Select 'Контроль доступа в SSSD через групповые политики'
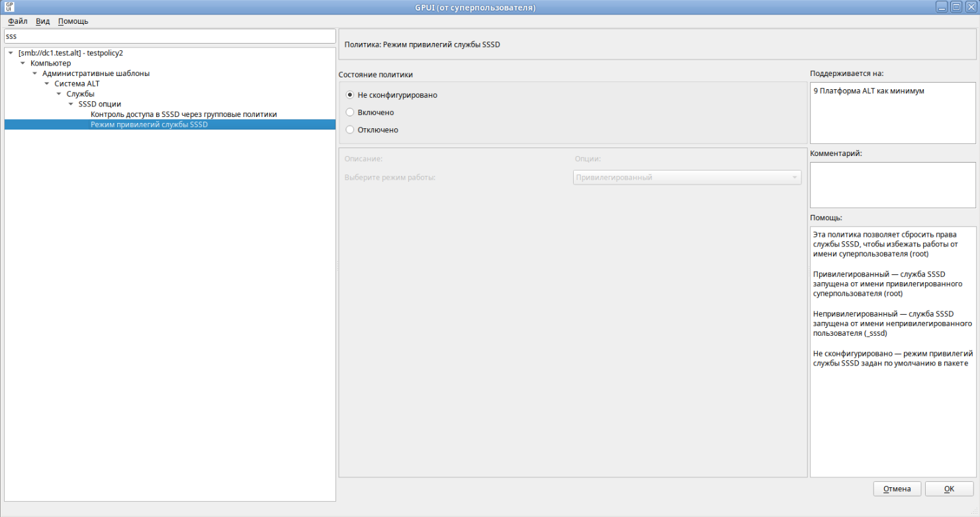980x517 pixels. [x=183, y=114]
